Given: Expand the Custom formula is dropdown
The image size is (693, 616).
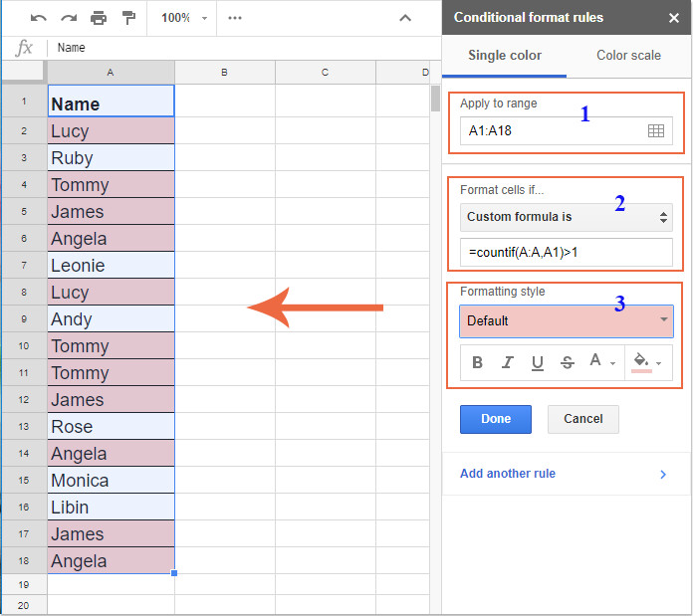Looking at the screenshot, I should 566,217.
